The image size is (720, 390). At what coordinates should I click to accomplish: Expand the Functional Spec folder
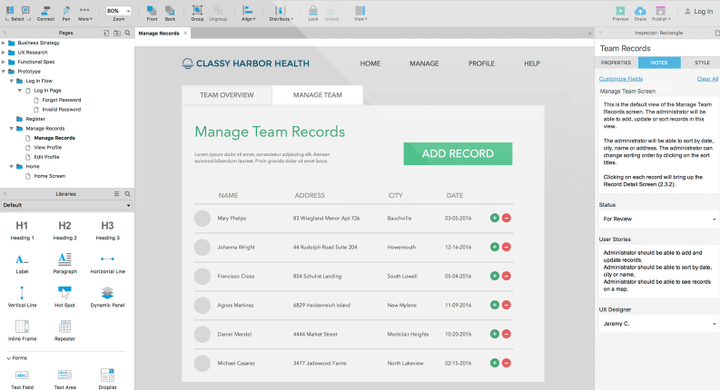3,62
